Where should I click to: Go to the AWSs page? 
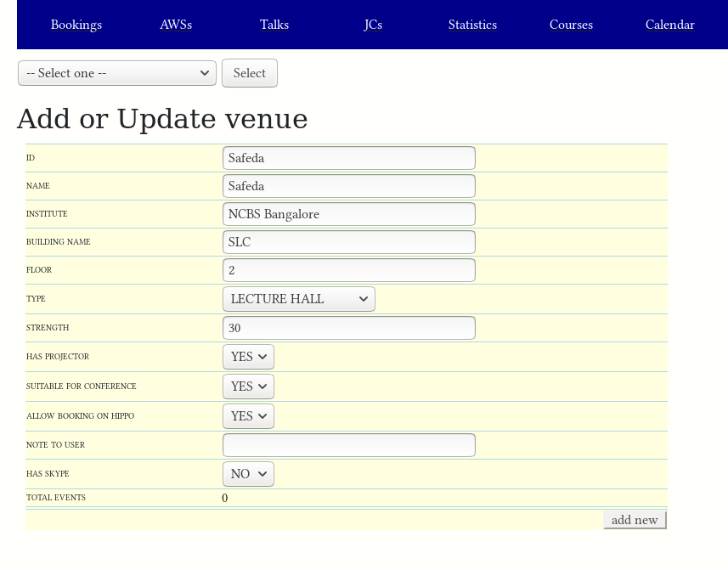point(176,25)
